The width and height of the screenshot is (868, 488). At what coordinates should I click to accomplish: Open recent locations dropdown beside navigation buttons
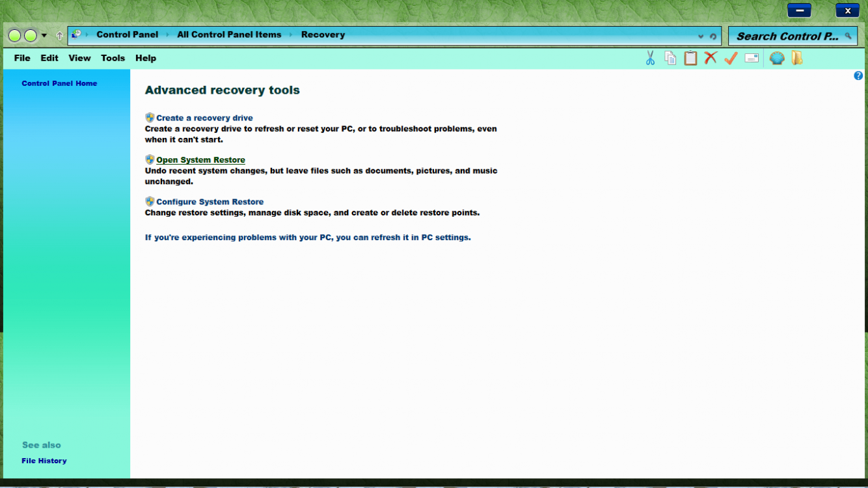coord(44,36)
